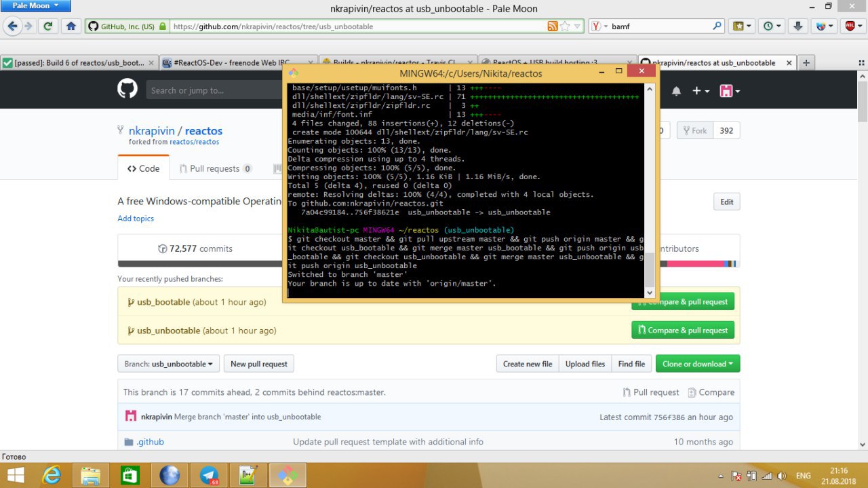Open Internet Explorer from the taskbar
Image resolution: width=868 pixels, height=488 pixels.
click(x=53, y=475)
